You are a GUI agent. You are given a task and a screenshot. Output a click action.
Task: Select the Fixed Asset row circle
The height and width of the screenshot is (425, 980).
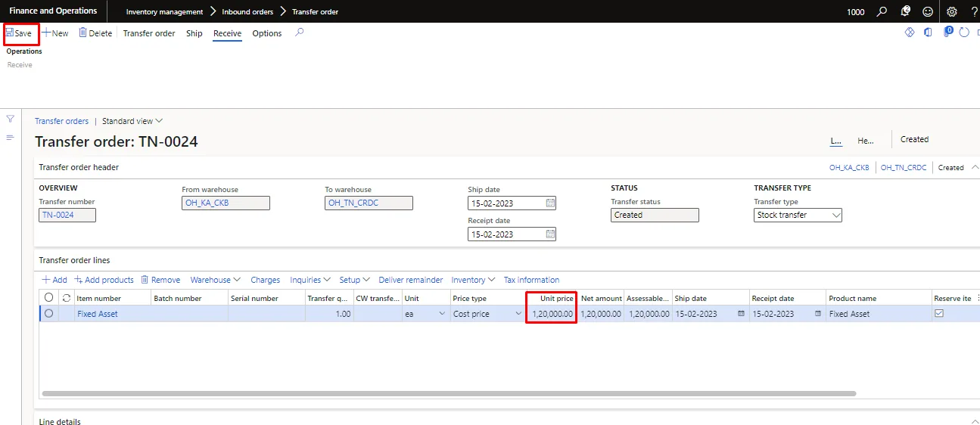pyautogui.click(x=49, y=313)
